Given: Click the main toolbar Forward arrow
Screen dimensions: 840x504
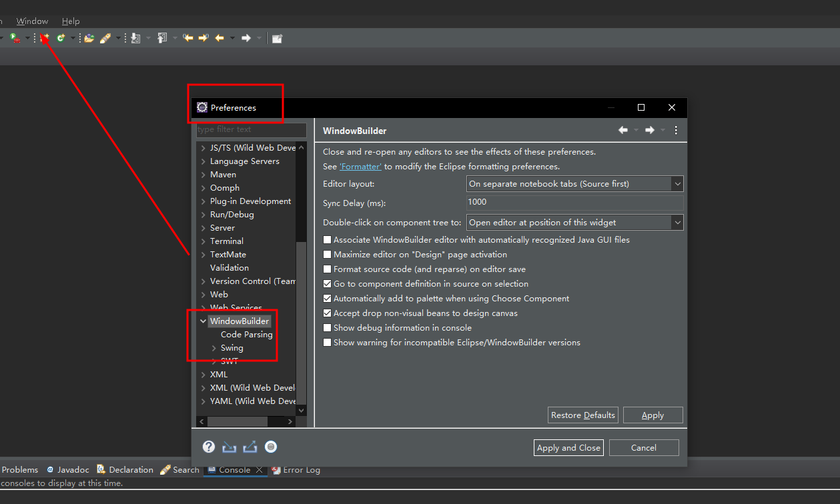Looking at the screenshot, I should pos(246,38).
